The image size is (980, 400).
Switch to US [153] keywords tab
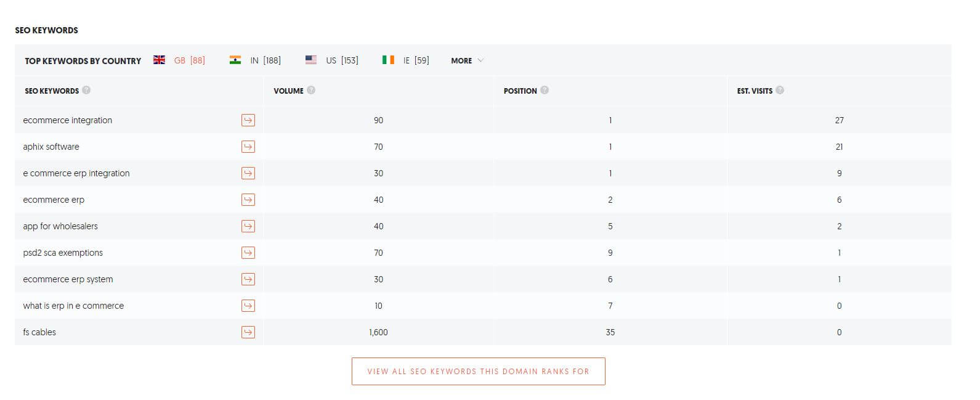[342, 60]
